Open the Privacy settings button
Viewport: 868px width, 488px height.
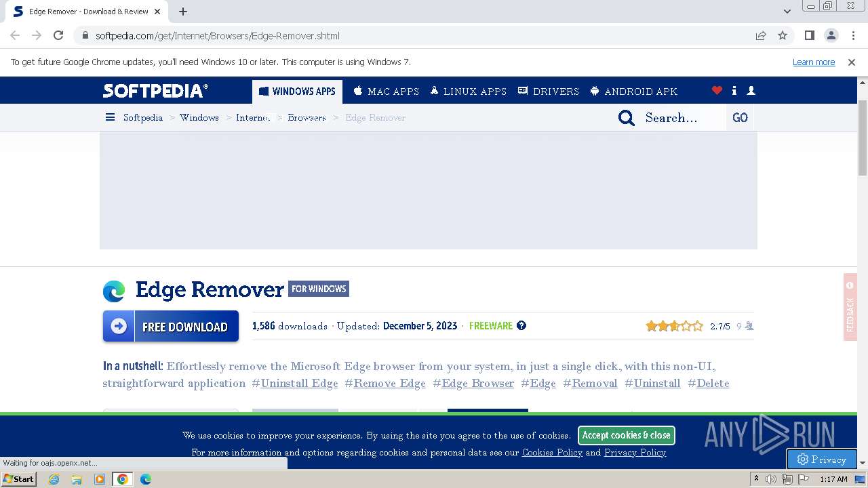click(x=822, y=459)
